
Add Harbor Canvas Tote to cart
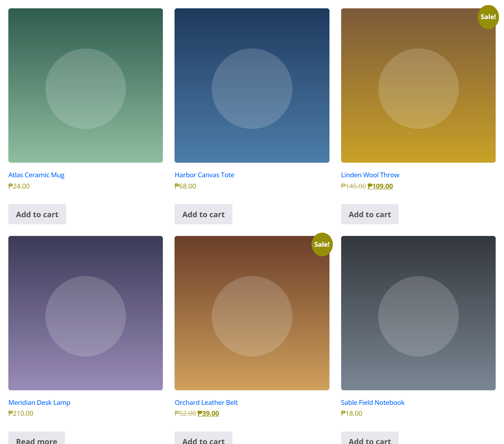click(203, 214)
